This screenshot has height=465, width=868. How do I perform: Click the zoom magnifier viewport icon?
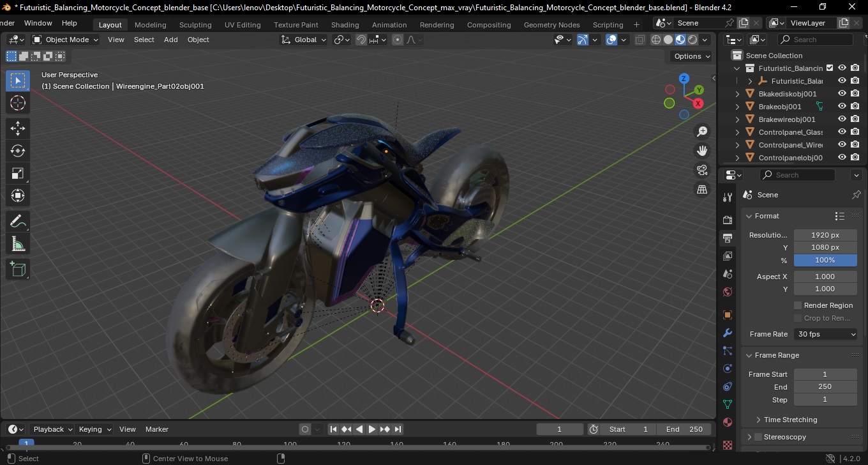tap(702, 132)
